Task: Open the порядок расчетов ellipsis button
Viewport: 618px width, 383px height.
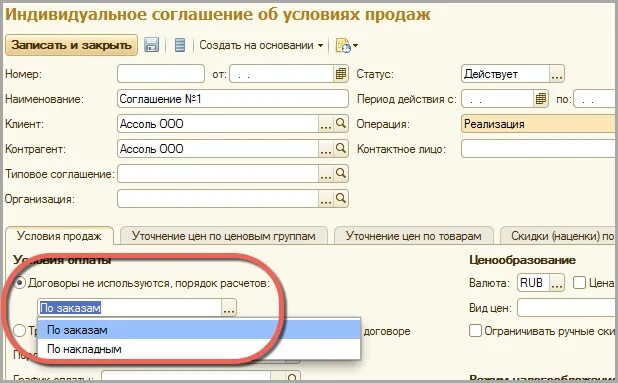Action: click(x=229, y=308)
